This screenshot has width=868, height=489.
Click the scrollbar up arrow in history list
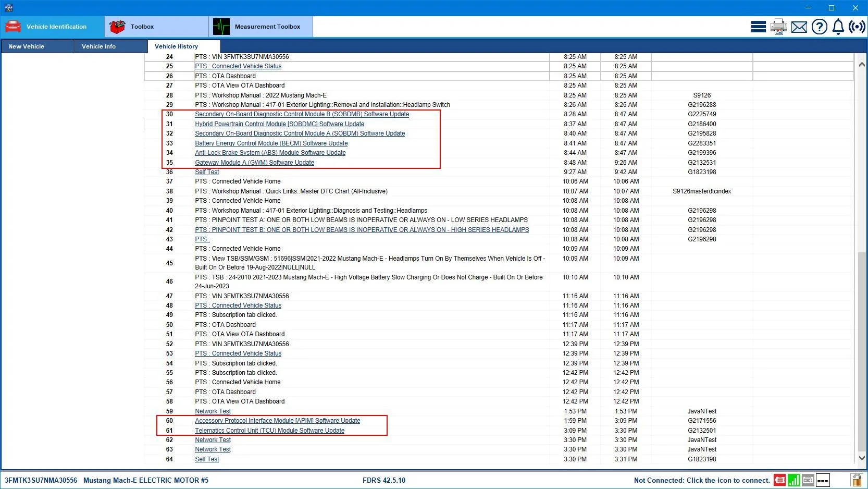click(x=861, y=65)
